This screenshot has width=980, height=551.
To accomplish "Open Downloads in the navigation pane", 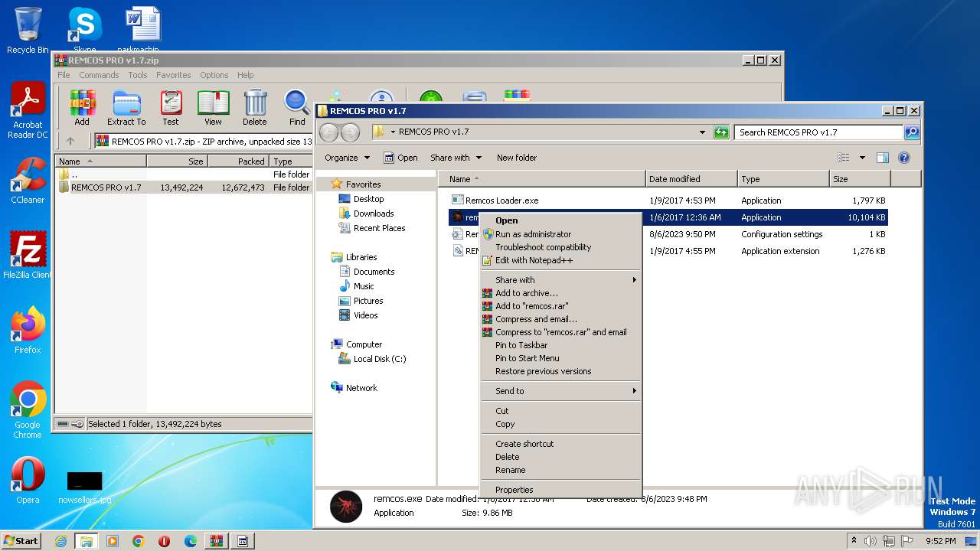I will (374, 214).
